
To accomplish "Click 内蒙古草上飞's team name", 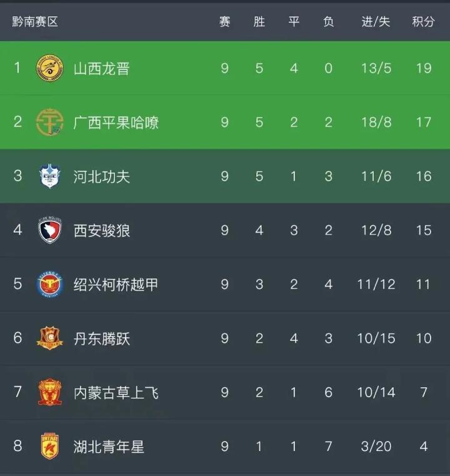I will (x=116, y=393).
